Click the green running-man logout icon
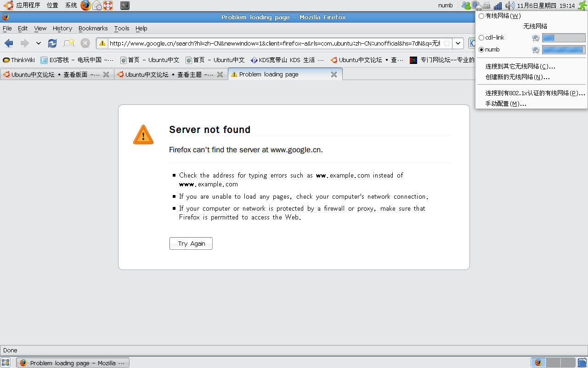 click(x=582, y=6)
